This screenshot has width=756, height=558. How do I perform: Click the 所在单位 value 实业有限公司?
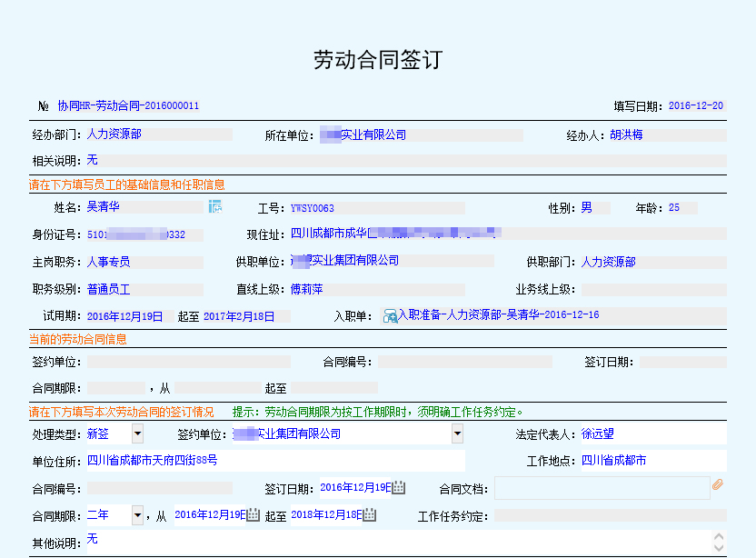coord(373,135)
